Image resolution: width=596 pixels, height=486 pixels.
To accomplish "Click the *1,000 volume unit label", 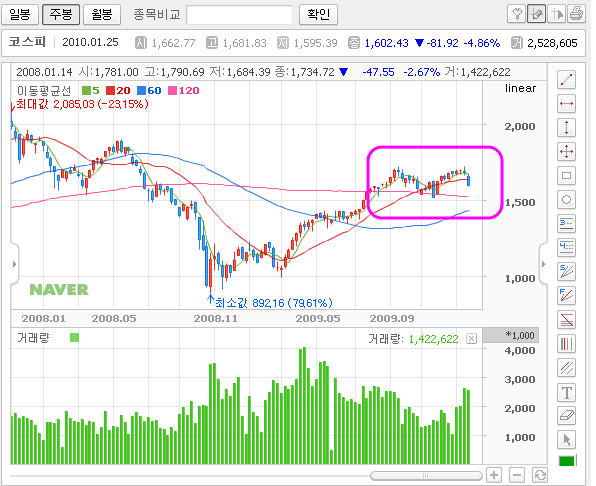I will [520, 335].
